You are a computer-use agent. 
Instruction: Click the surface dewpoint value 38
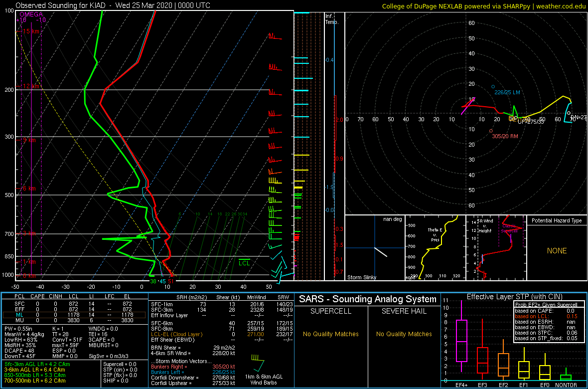153,281
